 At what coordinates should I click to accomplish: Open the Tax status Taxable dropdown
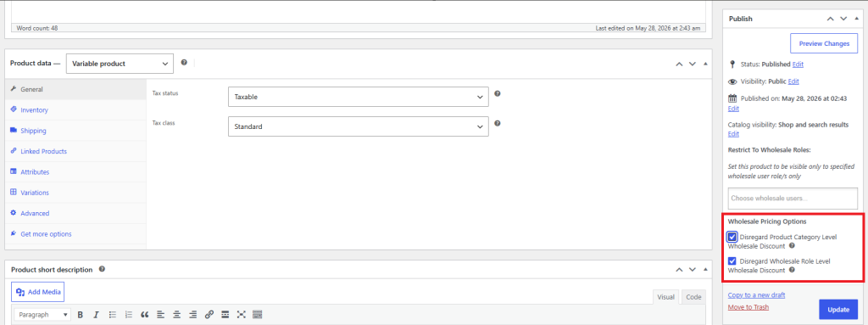point(359,97)
